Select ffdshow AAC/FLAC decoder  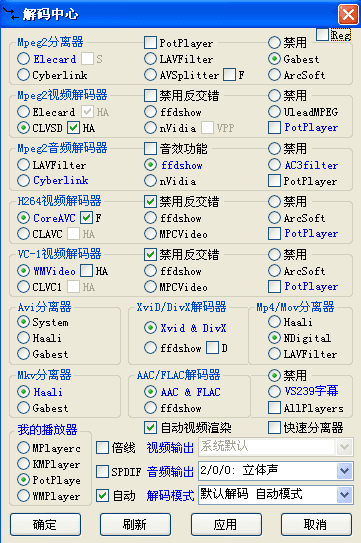(x=150, y=408)
